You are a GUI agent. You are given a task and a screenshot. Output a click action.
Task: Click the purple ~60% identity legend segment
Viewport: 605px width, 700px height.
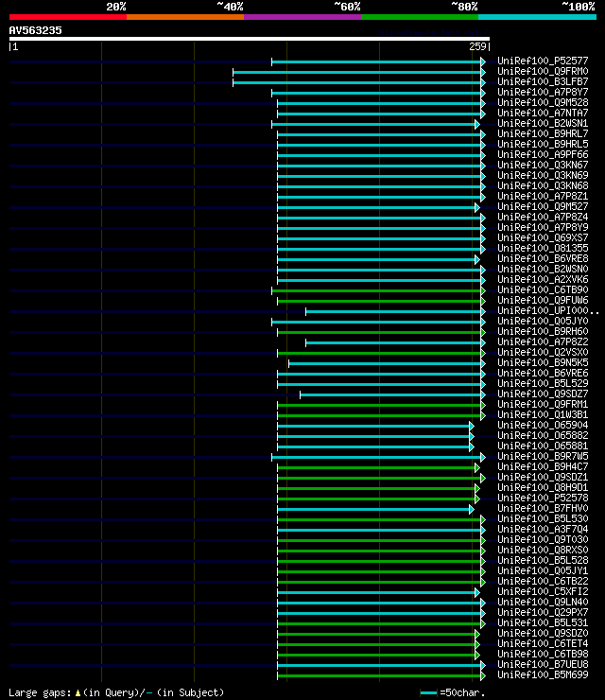pyautogui.click(x=302, y=17)
